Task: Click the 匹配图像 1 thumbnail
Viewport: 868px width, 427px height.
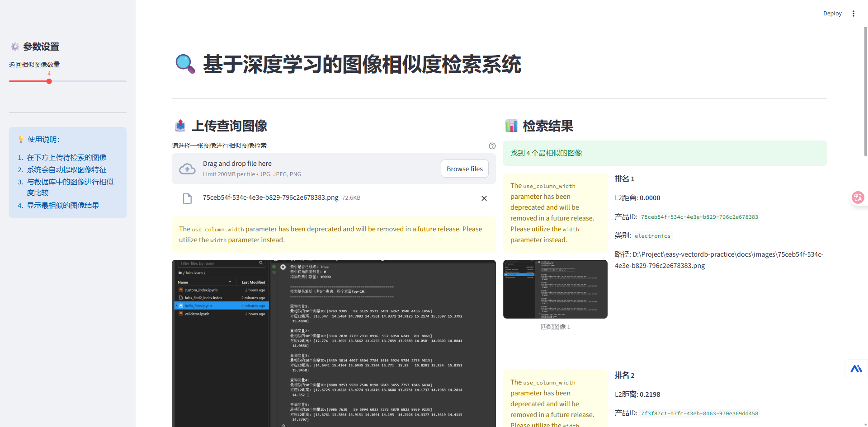Action: coord(555,289)
